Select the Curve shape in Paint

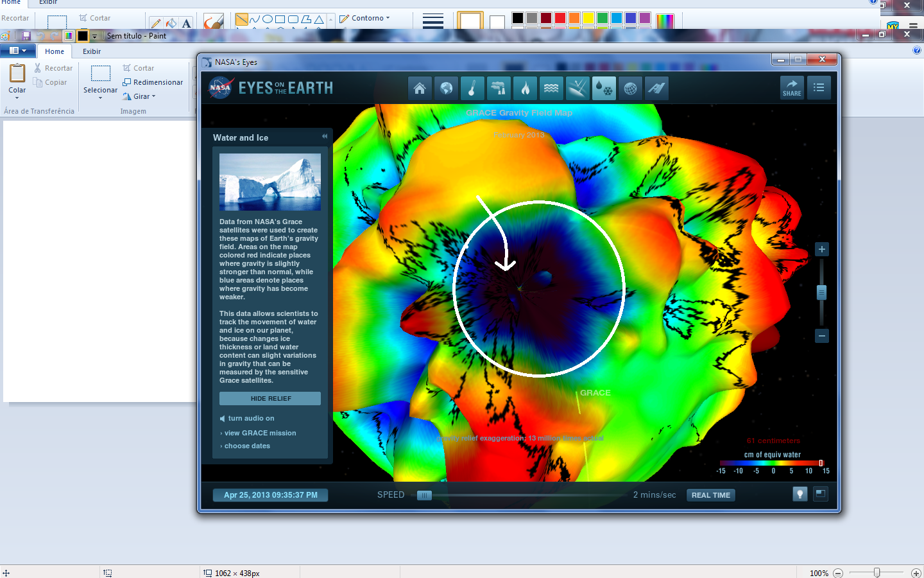tap(255, 19)
